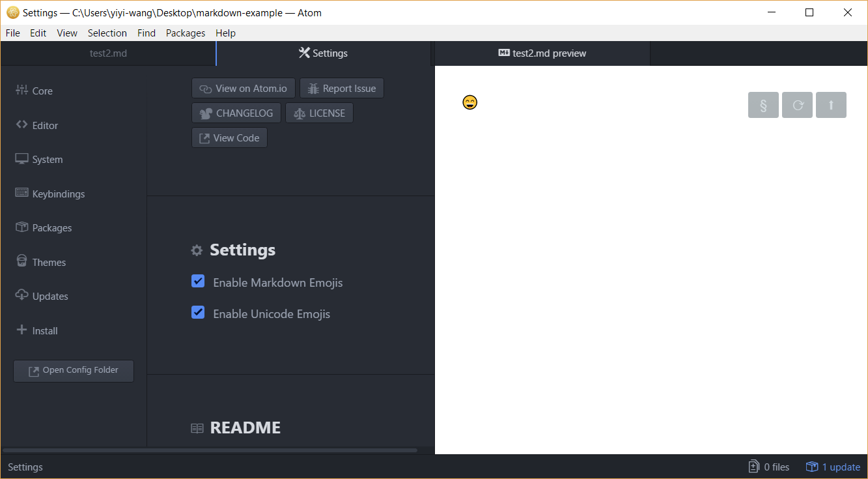This screenshot has width=868, height=479.
Task: Open Editor settings panel
Action: (x=37, y=125)
